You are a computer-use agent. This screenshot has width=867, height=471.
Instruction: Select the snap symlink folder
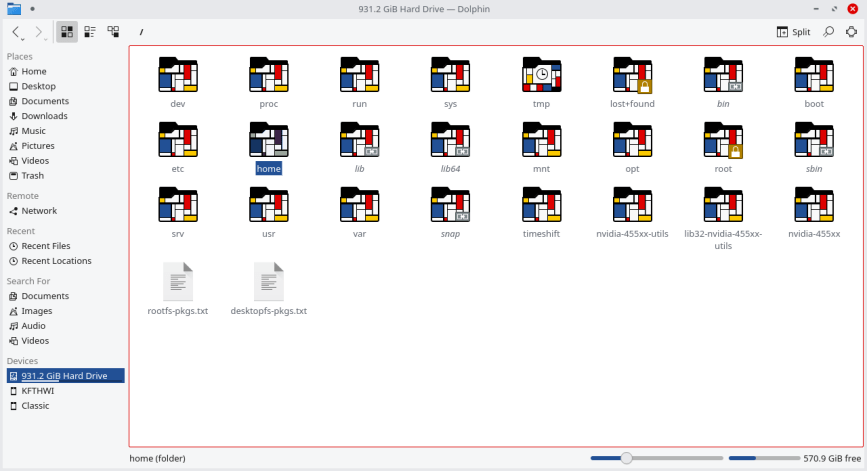(451, 205)
